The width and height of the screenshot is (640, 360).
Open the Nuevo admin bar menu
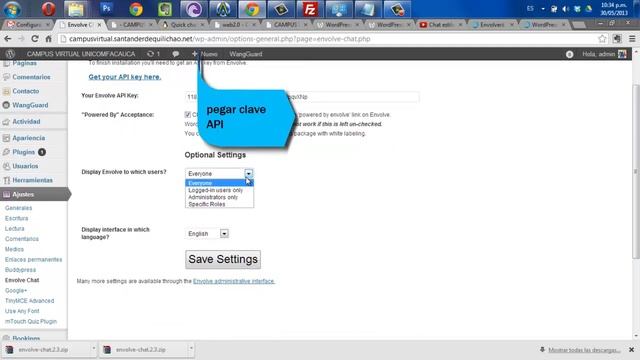click(x=205, y=54)
